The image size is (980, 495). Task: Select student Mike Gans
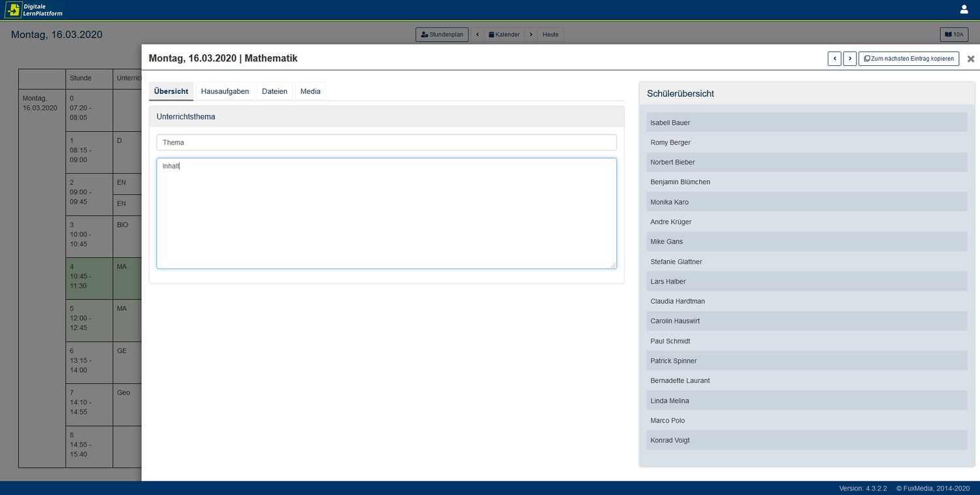[807, 242]
